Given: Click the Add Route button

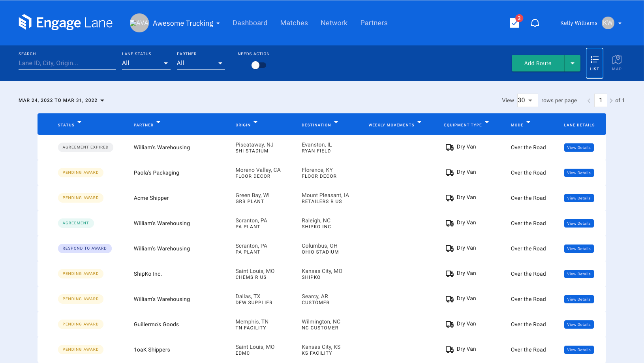Looking at the screenshot, I should 537,63.
